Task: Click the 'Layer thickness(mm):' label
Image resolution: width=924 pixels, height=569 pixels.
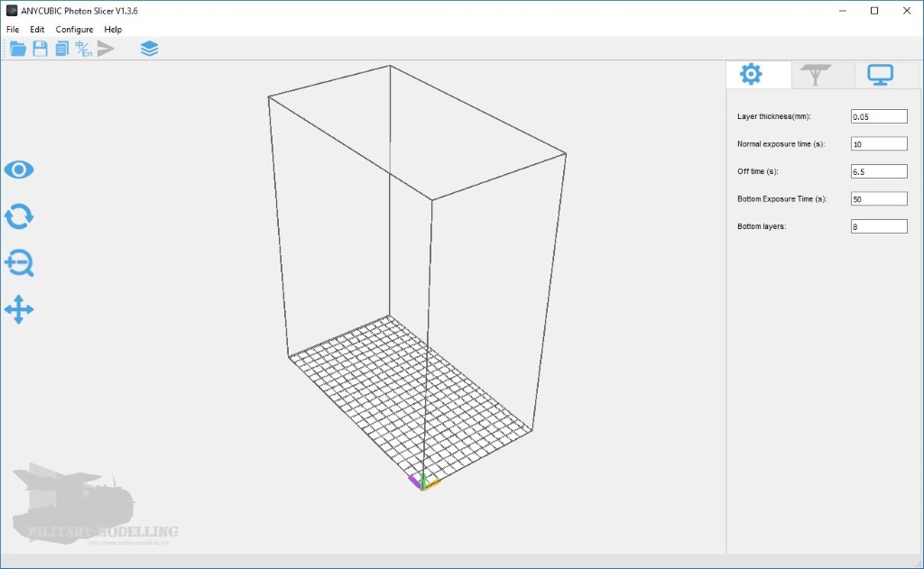Action: (773, 116)
